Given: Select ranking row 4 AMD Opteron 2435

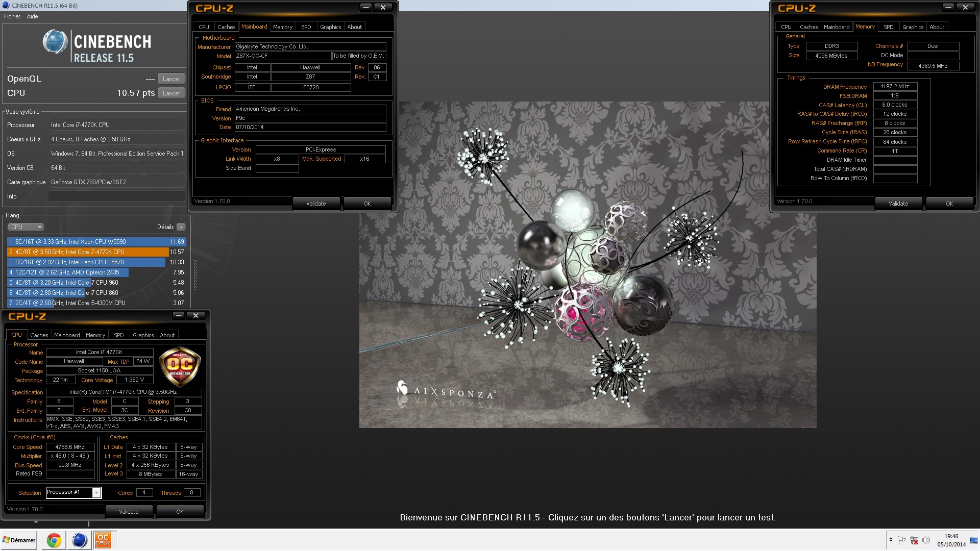Looking at the screenshot, I should (x=96, y=272).
